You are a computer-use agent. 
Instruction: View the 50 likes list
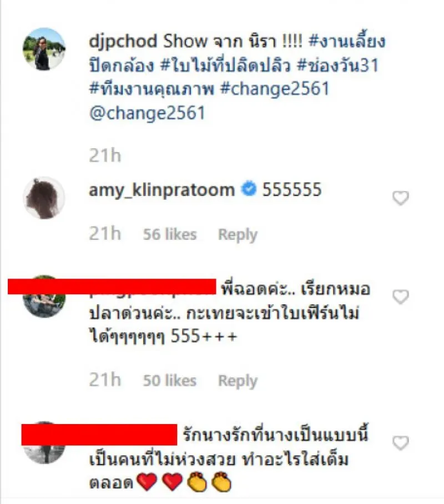(170, 380)
